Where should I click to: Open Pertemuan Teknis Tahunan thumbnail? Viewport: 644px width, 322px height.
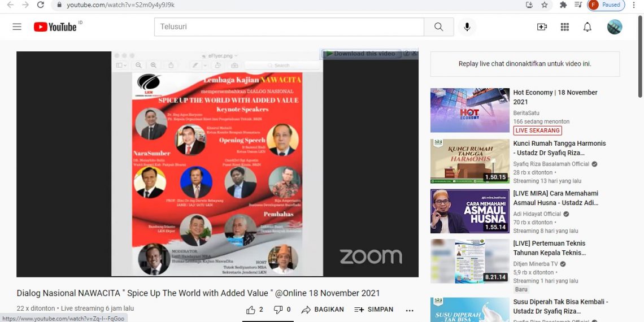470,261
